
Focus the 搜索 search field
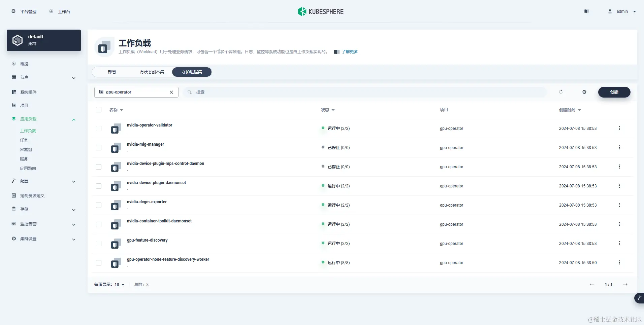pyautogui.click(x=365, y=92)
